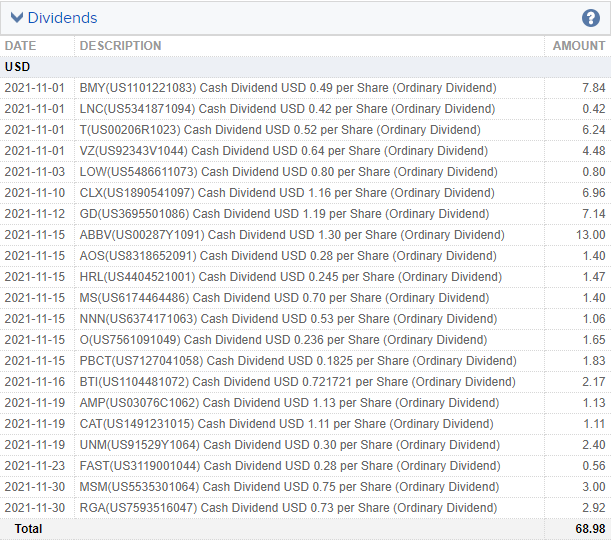Select the BTI cash dividend description
The width and height of the screenshot is (613, 541).
tap(298, 382)
